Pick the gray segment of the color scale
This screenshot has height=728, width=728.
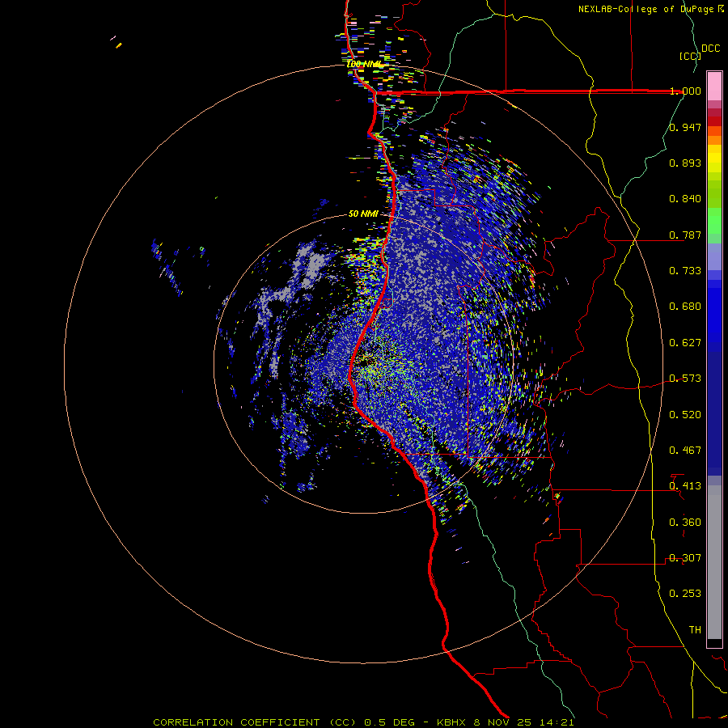(714, 562)
